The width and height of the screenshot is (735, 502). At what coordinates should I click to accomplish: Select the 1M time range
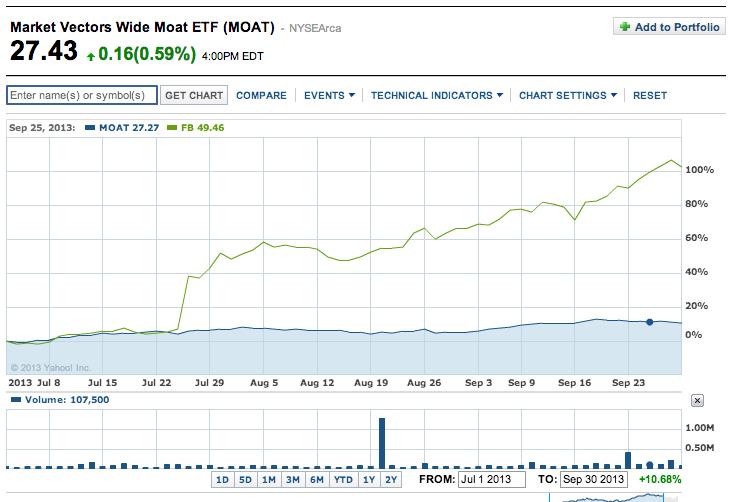(x=269, y=480)
